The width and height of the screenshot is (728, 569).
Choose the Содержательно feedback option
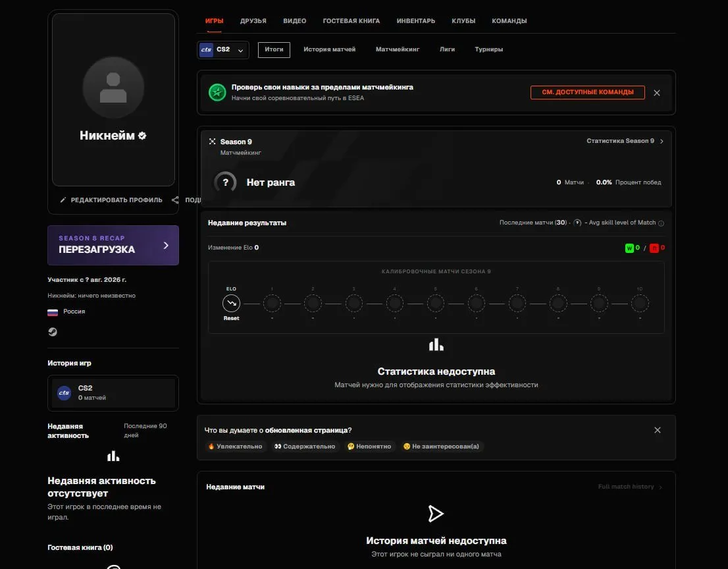point(305,447)
